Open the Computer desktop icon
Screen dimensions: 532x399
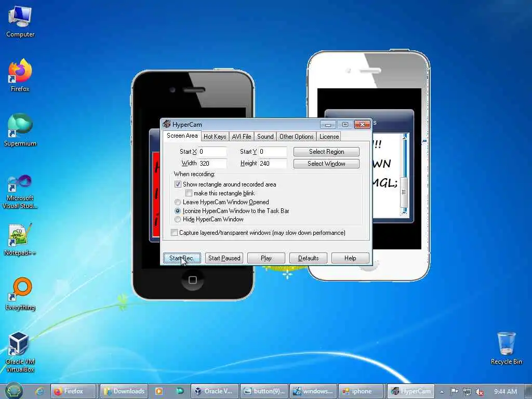[20, 22]
